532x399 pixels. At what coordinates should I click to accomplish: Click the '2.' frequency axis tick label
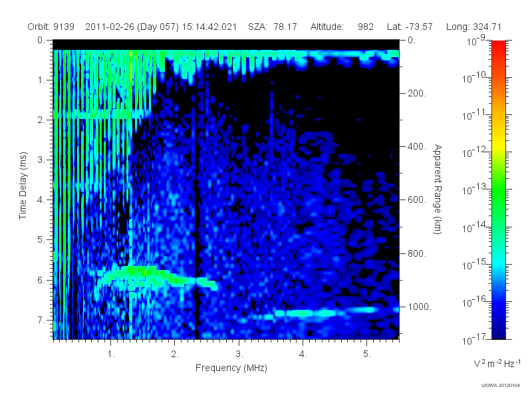[175, 354]
